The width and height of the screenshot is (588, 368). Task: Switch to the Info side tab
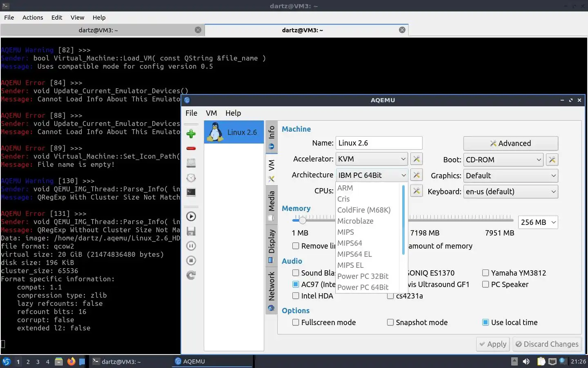coord(271,137)
